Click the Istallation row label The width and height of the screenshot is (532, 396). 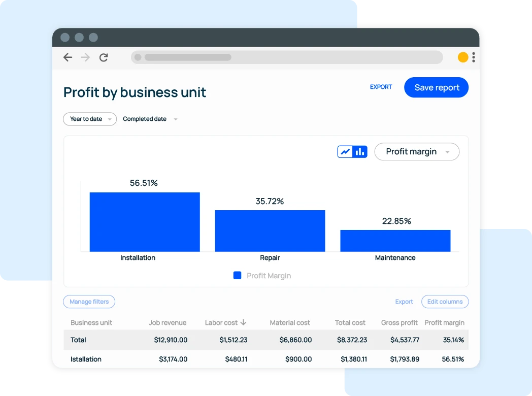click(x=86, y=359)
